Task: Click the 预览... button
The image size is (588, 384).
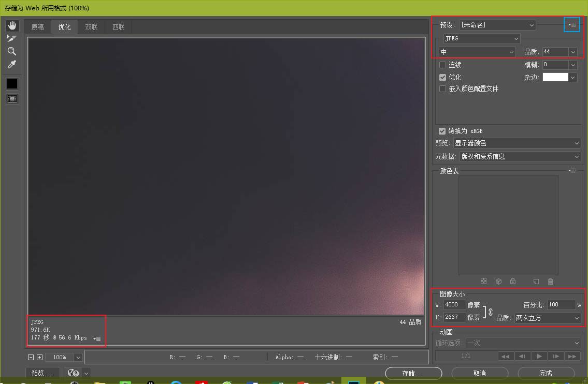Action: 42,373
